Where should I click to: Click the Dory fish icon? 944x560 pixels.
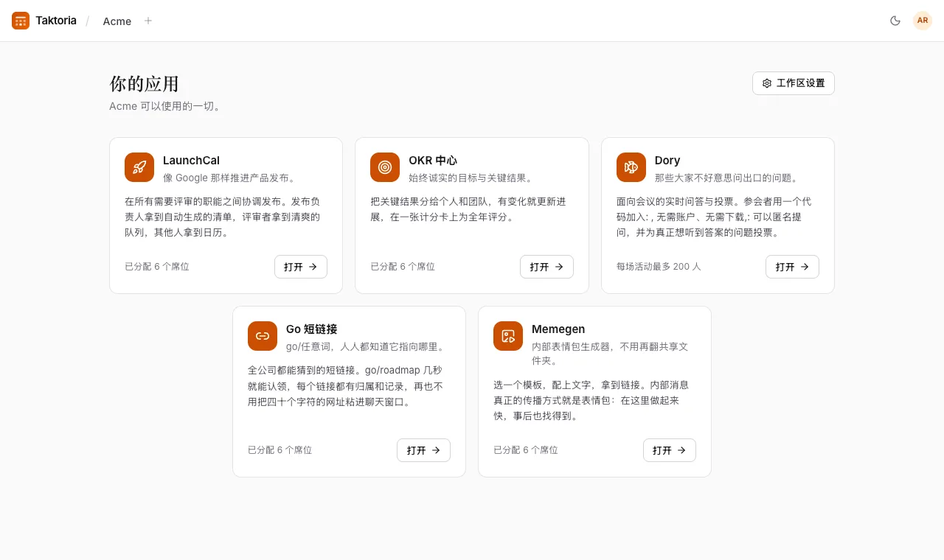tap(631, 167)
